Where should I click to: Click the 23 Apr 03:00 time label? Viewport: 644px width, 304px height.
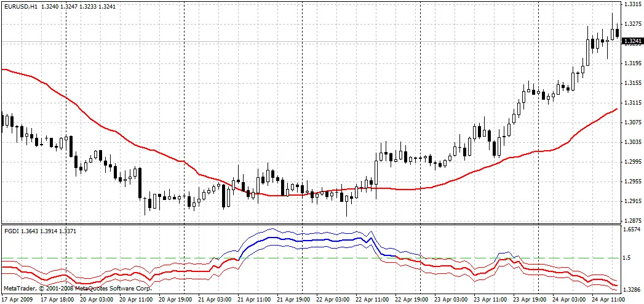(451, 299)
